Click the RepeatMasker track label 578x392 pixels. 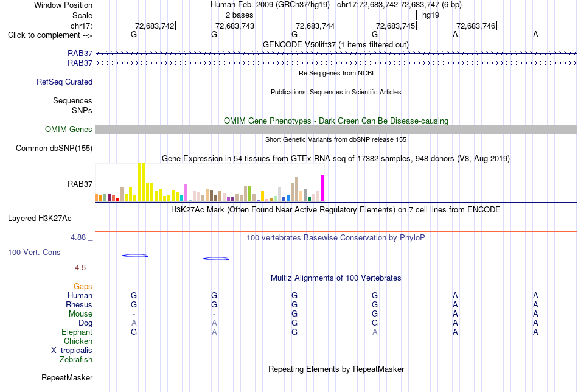67,377
